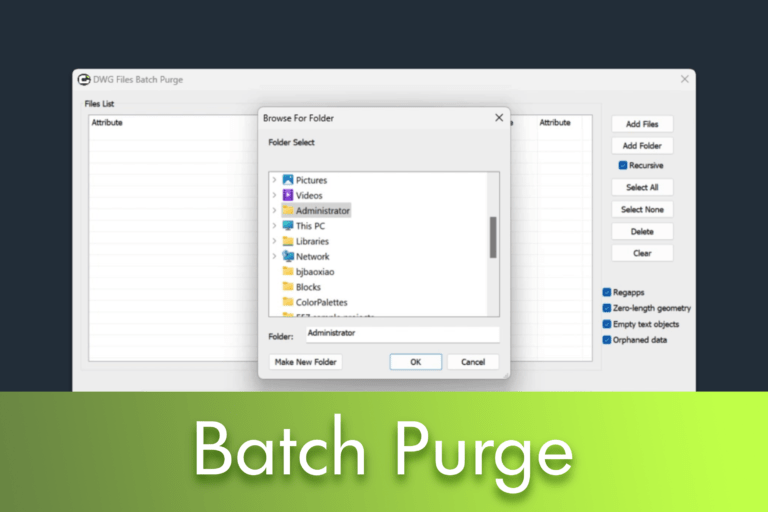This screenshot has height=512, width=768.
Task: Click the Videos folder icon
Action: (288, 195)
